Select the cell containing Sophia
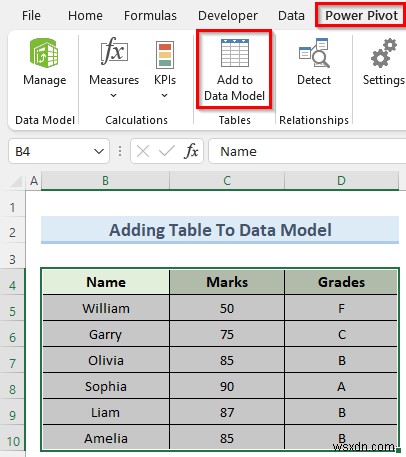This screenshot has height=457, width=406. coord(106,386)
